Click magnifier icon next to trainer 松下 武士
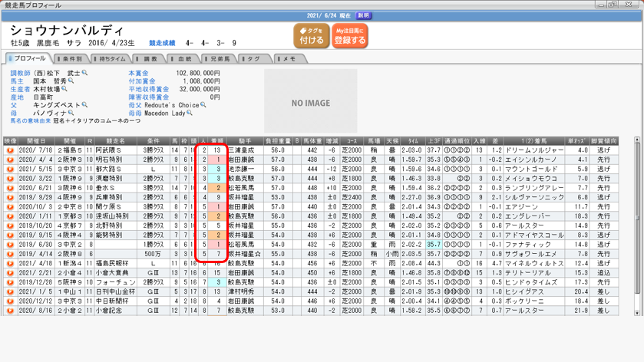The width and height of the screenshot is (644, 362). click(85, 73)
